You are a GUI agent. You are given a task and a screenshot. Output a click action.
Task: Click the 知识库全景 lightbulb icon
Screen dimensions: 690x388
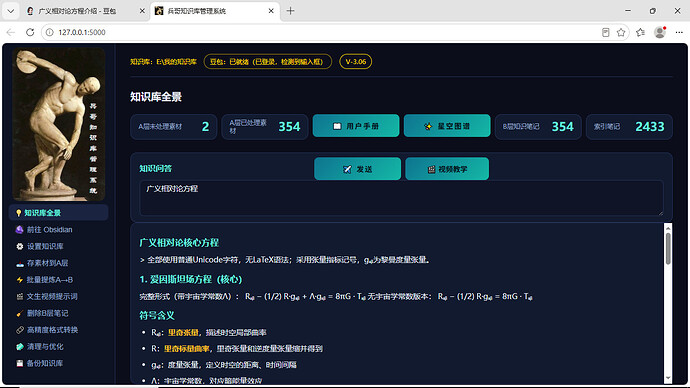click(x=18, y=213)
